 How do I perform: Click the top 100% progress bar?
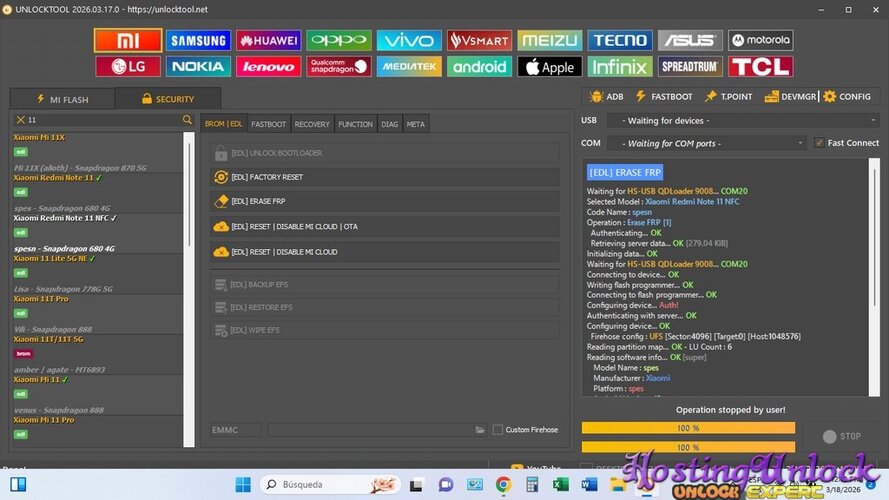coord(688,428)
